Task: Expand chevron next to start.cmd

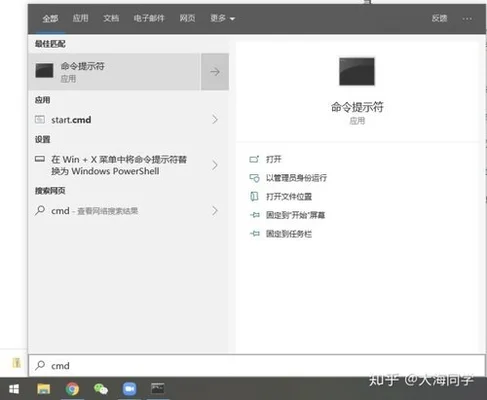Action: (x=215, y=119)
